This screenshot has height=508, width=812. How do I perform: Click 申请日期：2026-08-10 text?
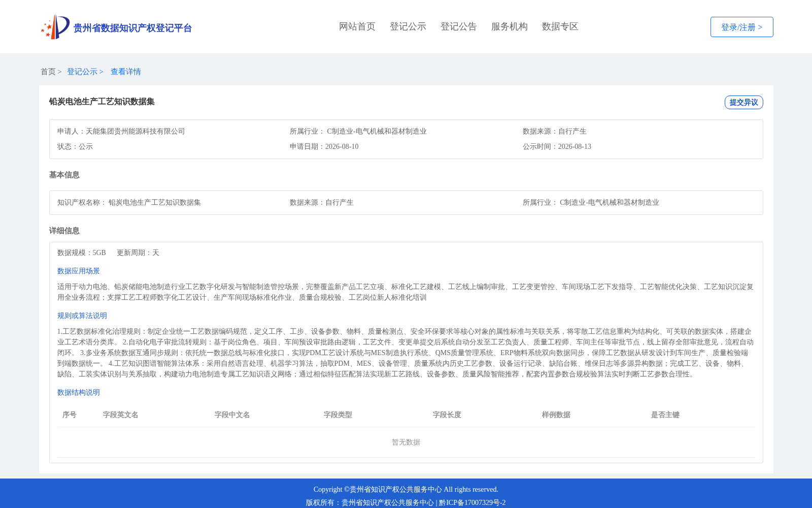point(324,147)
